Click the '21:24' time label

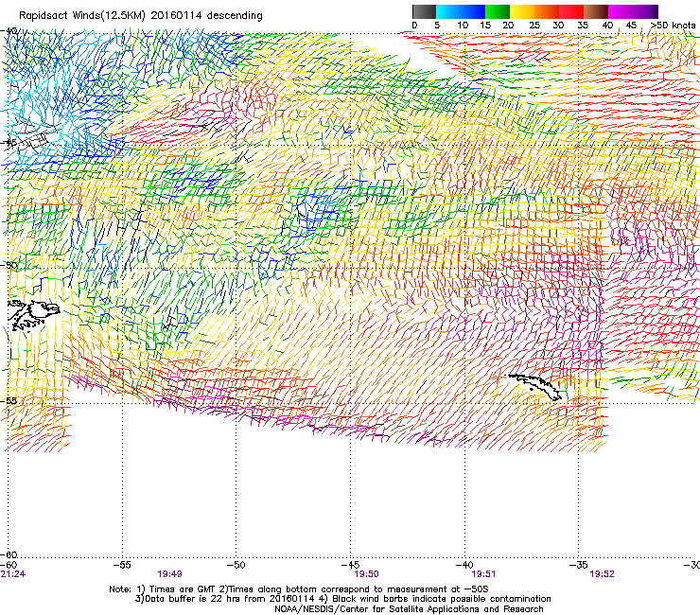[x=13, y=574]
